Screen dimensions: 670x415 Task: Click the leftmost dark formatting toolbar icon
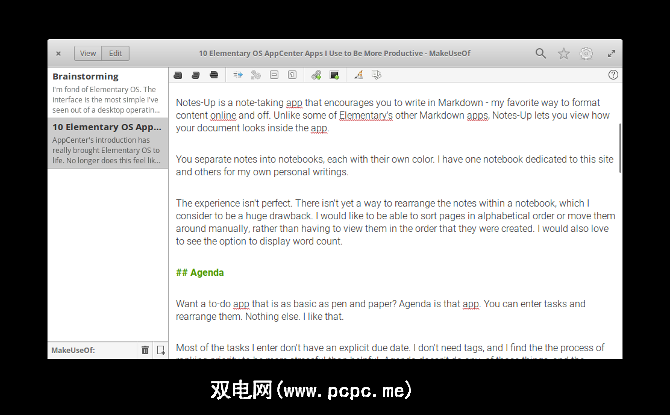178,75
